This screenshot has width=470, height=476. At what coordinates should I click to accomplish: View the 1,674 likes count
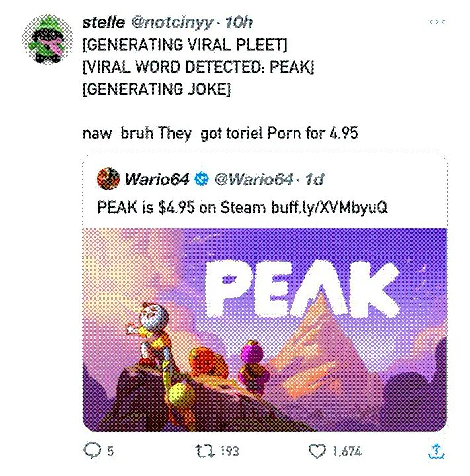pyautogui.click(x=347, y=451)
